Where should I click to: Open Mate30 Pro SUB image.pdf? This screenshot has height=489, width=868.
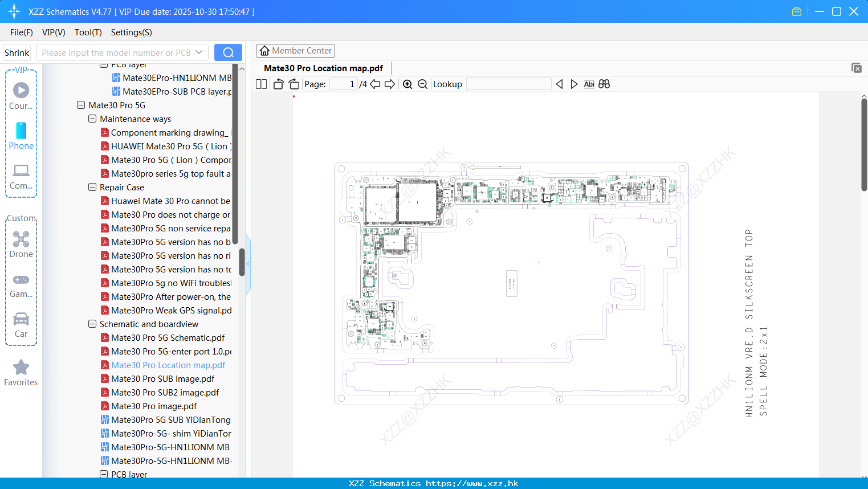(158, 378)
